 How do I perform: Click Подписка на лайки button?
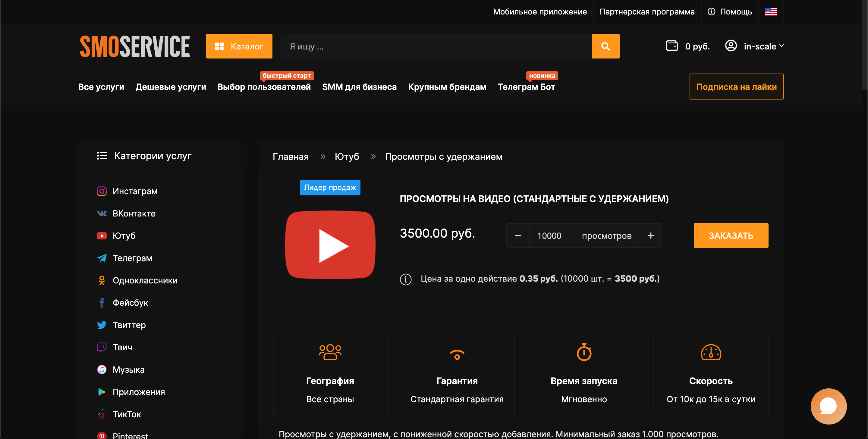click(736, 87)
